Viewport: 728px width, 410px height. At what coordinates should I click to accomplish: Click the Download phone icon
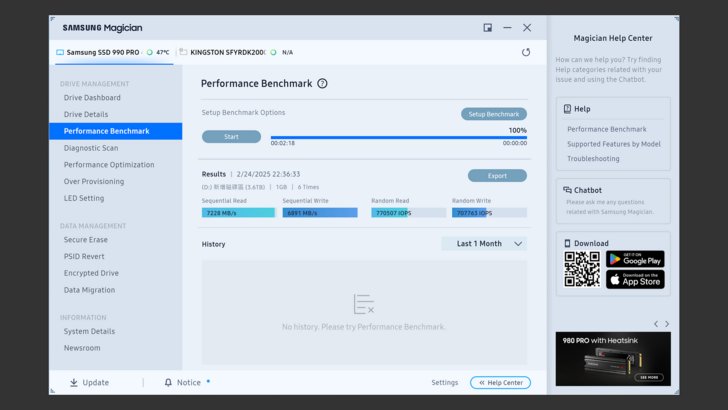pyautogui.click(x=567, y=243)
